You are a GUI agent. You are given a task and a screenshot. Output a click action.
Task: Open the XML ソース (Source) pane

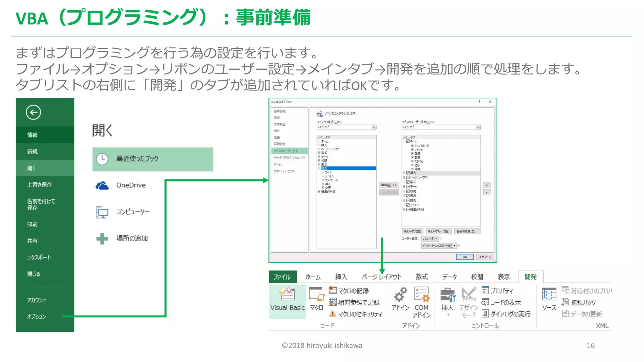coord(549,299)
